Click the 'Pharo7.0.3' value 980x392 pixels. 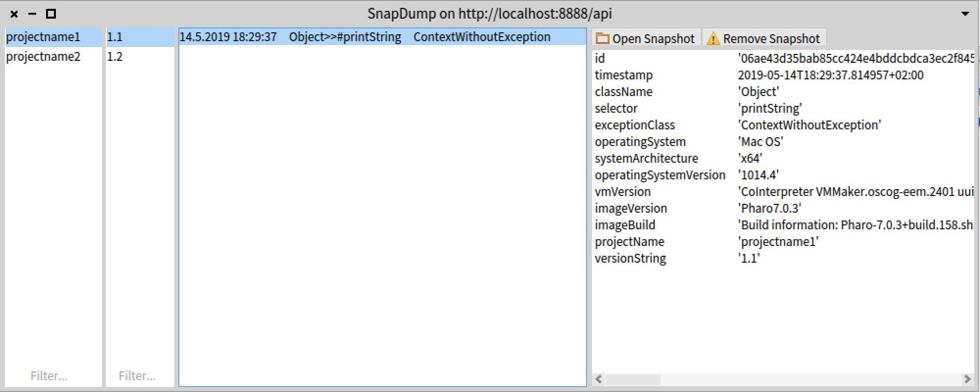[769, 208]
